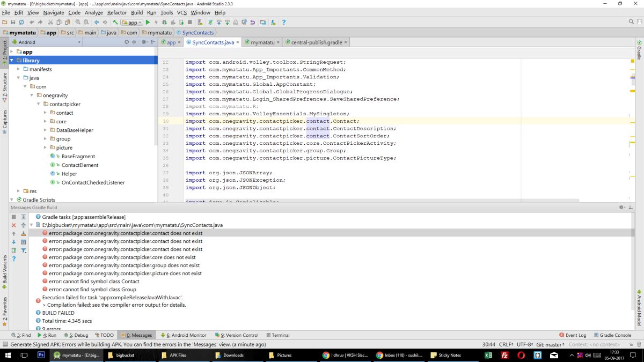Open Photoshop from the Windows taskbar
Viewport: 644px width, 362px height.
coord(41,355)
